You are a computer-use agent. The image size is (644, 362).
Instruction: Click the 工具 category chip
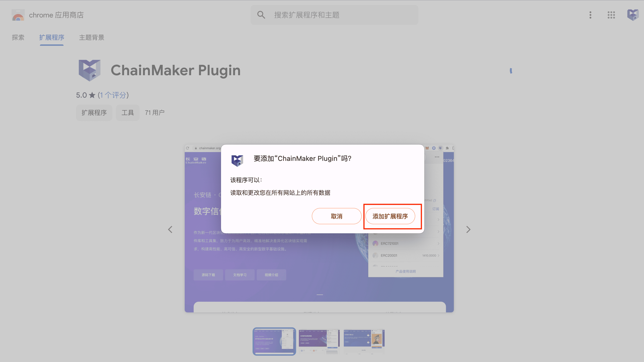[x=128, y=113]
